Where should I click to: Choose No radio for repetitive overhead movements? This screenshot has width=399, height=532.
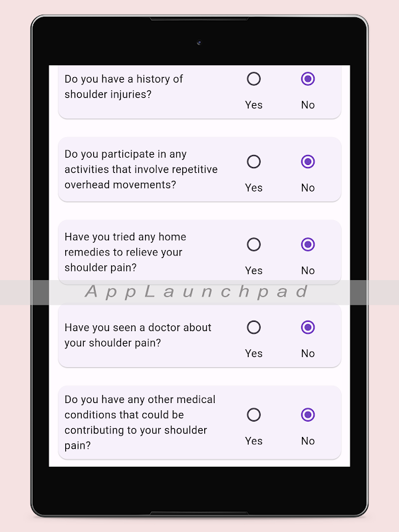point(307,162)
